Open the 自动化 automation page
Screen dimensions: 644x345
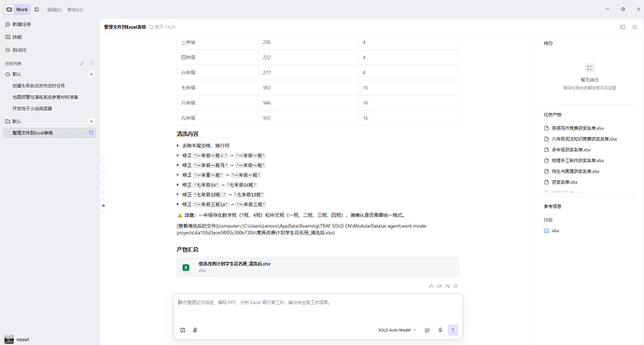16,50
